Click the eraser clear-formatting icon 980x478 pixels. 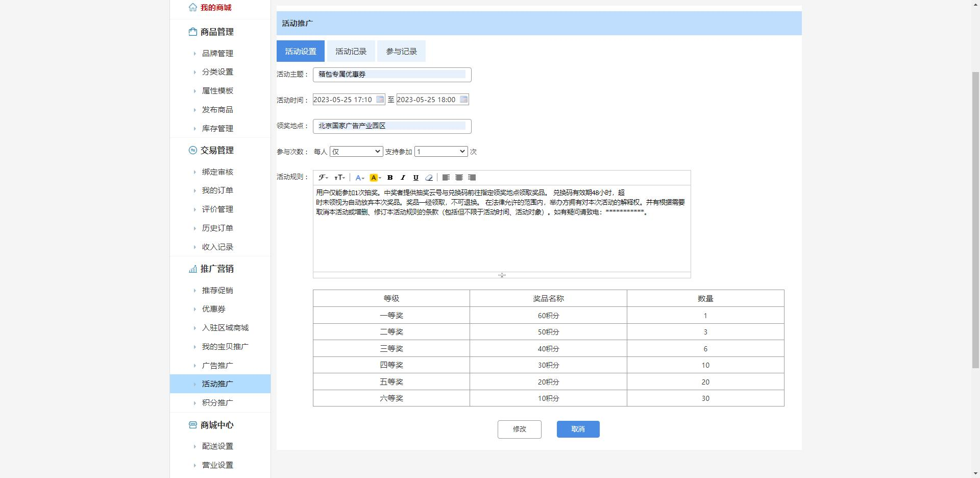tap(429, 178)
